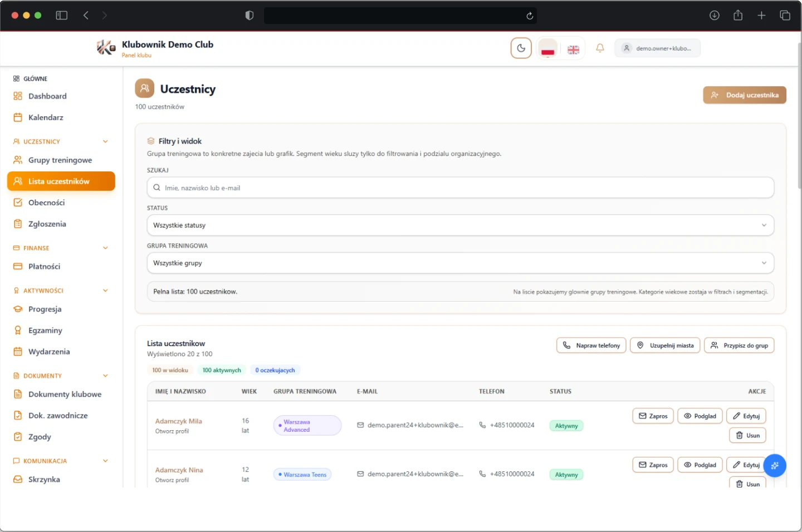Select the Warszawa Teens group tag
The width and height of the screenshot is (802, 532).
point(302,475)
